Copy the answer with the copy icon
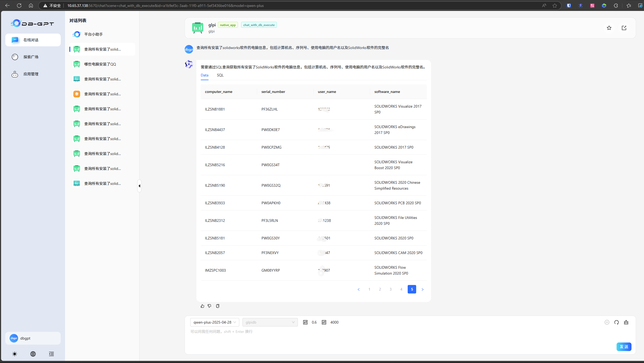 pyautogui.click(x=218, y=306)
